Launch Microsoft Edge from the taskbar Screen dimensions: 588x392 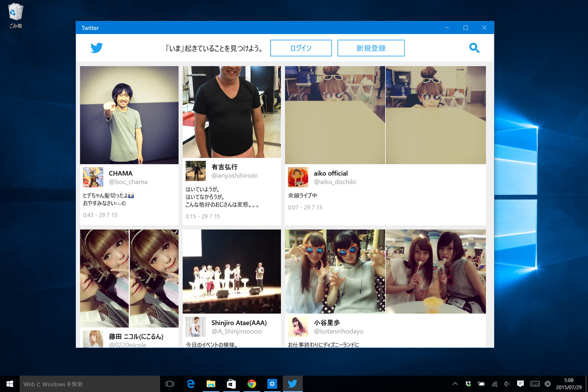[190, 383]
